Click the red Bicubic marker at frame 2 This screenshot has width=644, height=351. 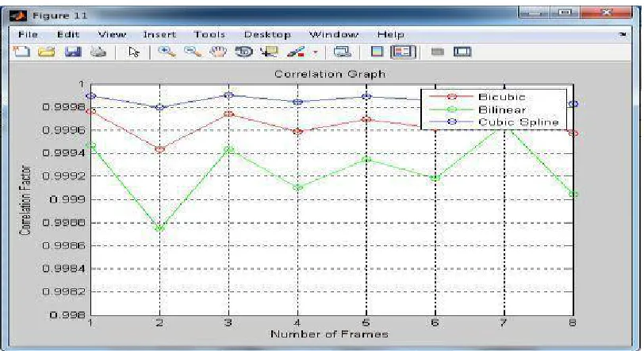click(x=159, y=149)
